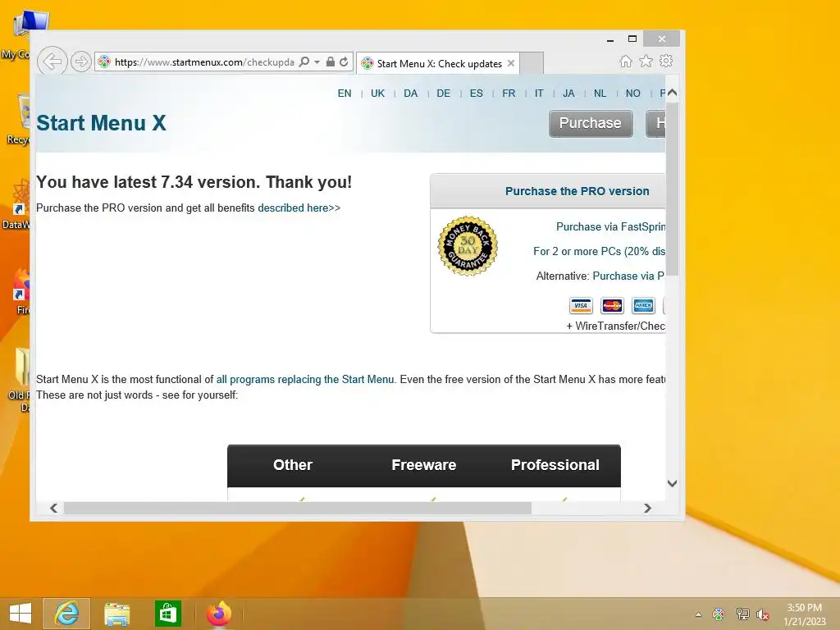Click Internet Explorer taskbar icon
Image resolution: width=840 pixels, height=630 pixels.
[66, 614]
